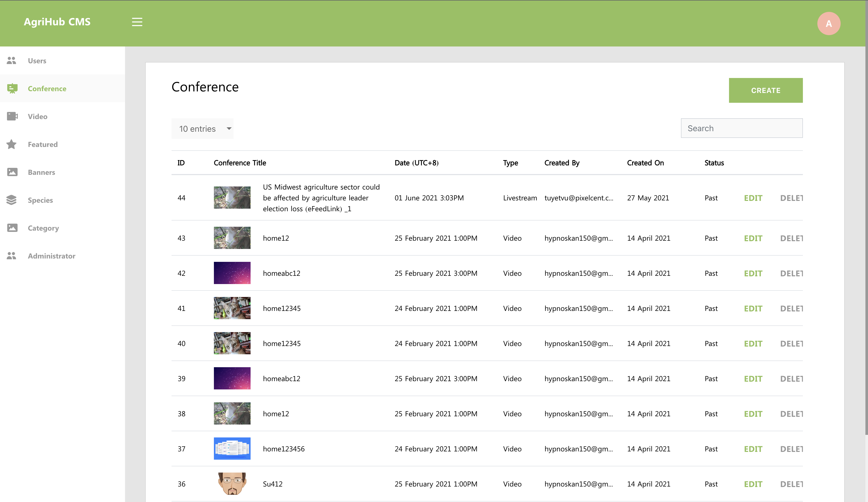Screen dimensions: 868x502
Task: Click EDIT for home123456 row
Action: (753, 449)
